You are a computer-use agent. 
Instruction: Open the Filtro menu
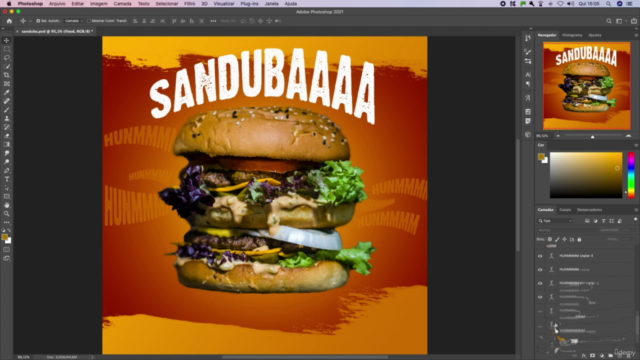(x=189, y=4)
